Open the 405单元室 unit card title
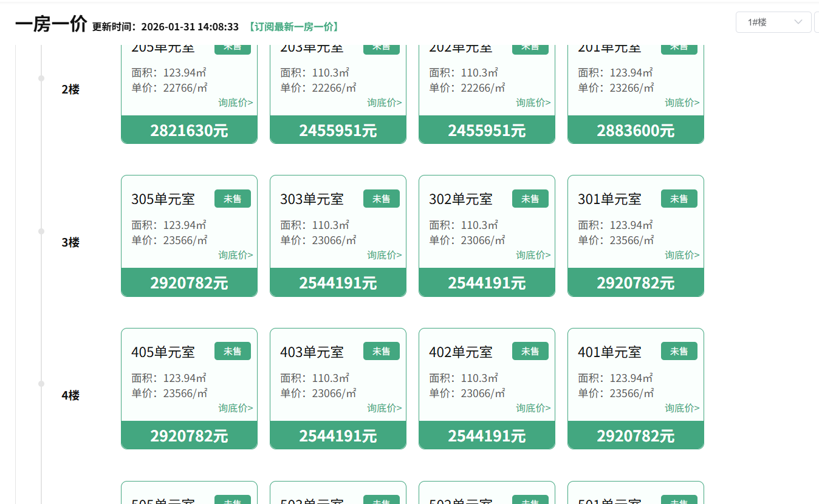The image size is (819, 504). click(163, 352)
